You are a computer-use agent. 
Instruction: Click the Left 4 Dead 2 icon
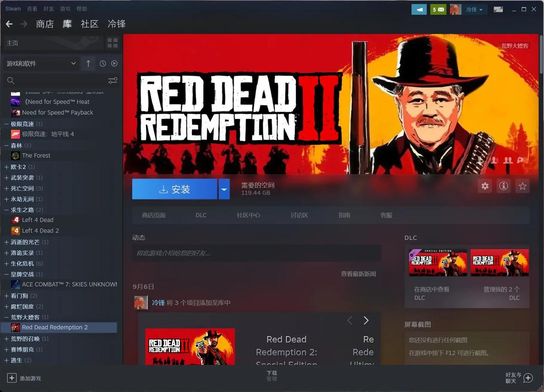click(x=15, y=231)
